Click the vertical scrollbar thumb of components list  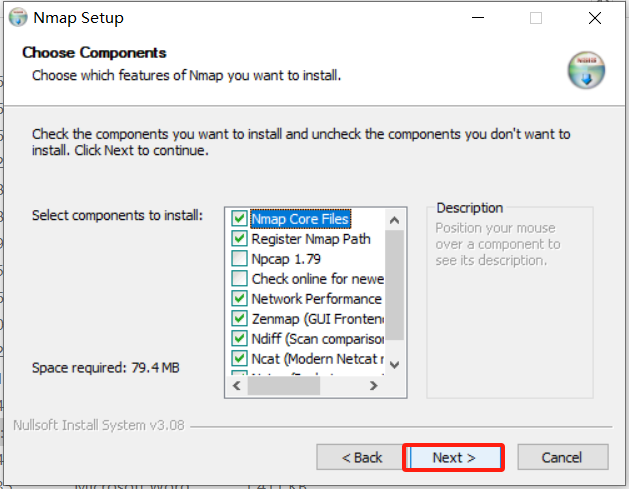394,285
